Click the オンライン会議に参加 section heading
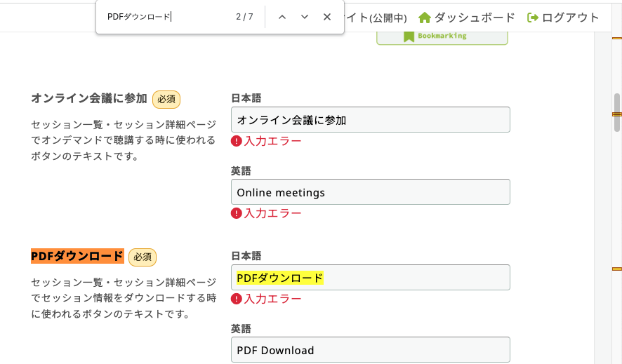The width and height of the screenshot is (622, 364). click(89, 98)
